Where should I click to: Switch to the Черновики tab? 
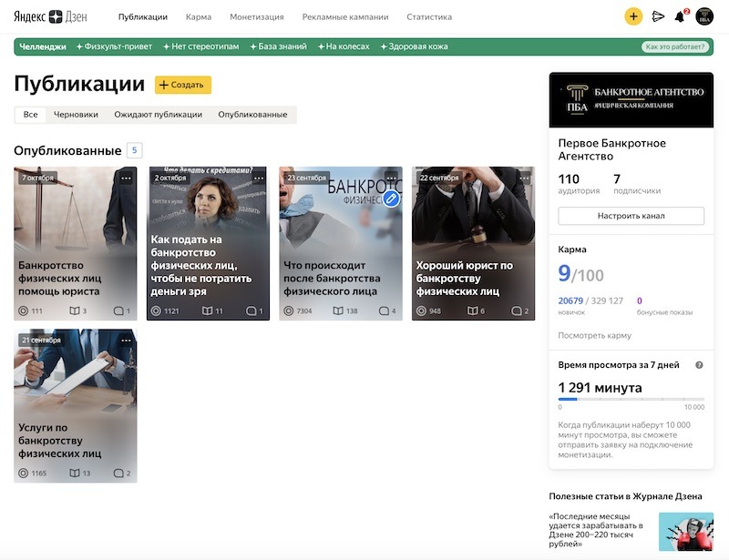tap(76, 115)
